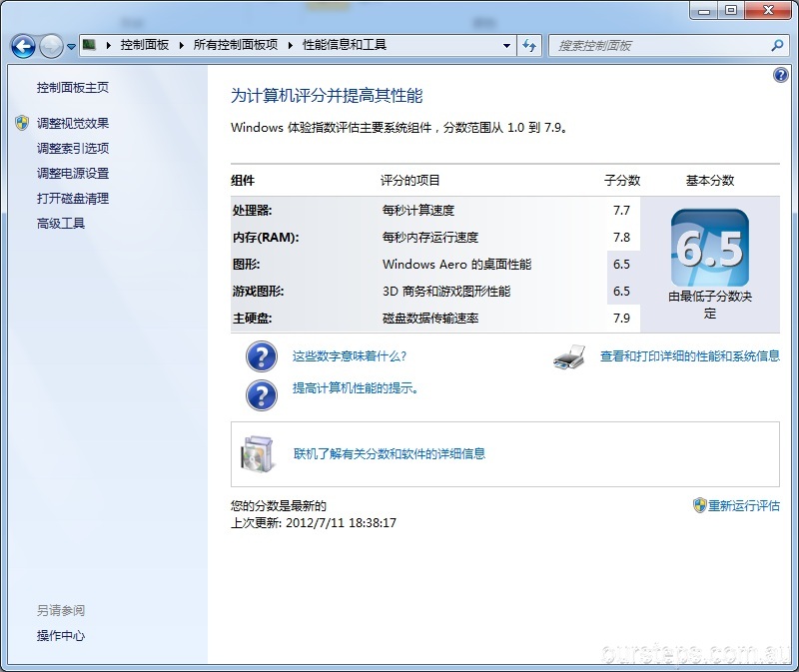
Task: Open 调整电源设置 link
Action: pyautogui.click(x=73, y=173)
